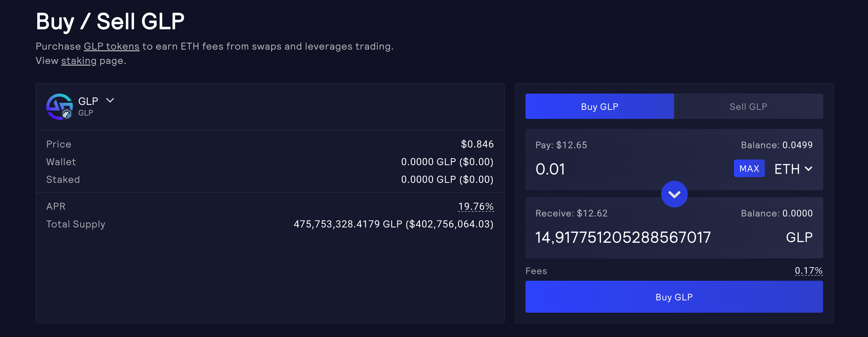Click the Staked value 0.0000 GLP ($0.00)

[447, 179]
